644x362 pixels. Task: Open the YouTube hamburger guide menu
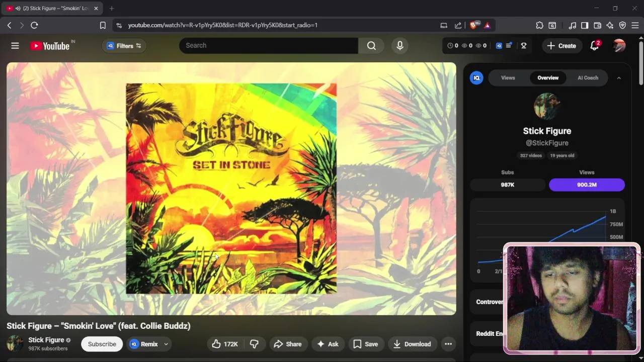(x=15, y=46)
